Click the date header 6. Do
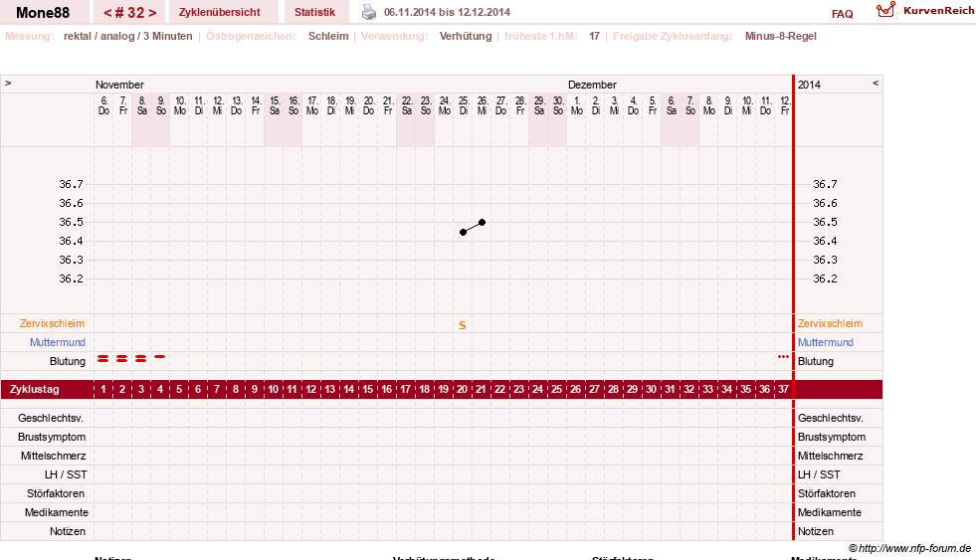The height and width of the screenshot is (560, 976). [x=103, y=105]
